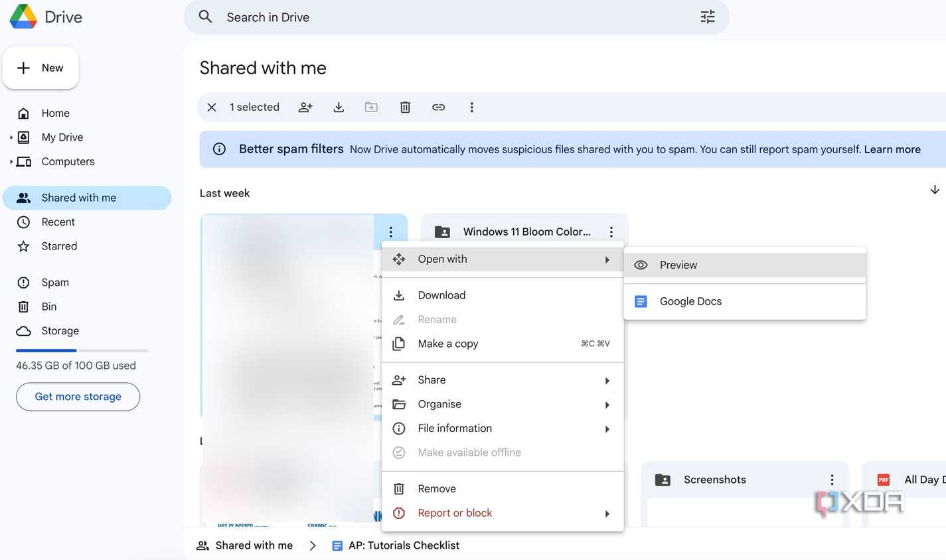The height and width of the screenshot is (560, 946).
Task: Expand the Open with submenu arrow
Action: [607, 259]
